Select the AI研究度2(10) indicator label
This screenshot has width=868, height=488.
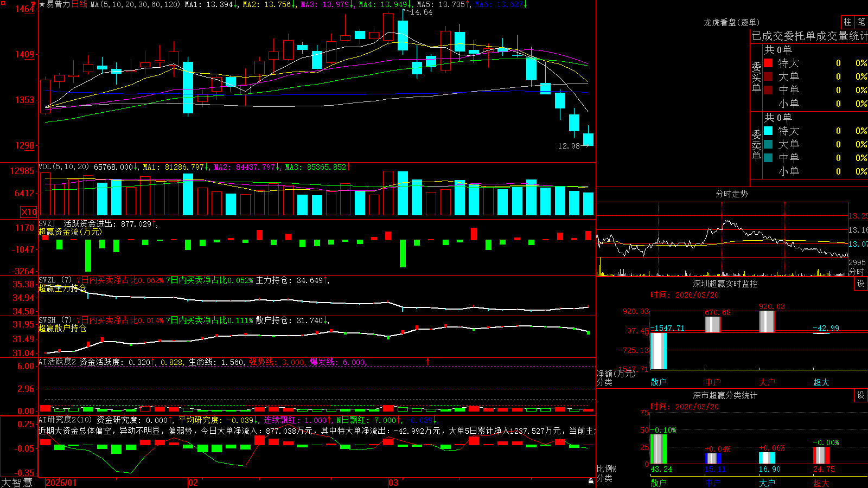click(66, 420)
